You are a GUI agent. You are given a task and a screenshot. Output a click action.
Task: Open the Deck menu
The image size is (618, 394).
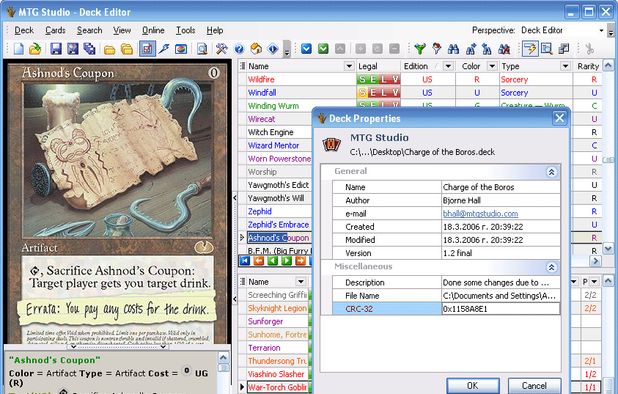click(x=24, y=30)
